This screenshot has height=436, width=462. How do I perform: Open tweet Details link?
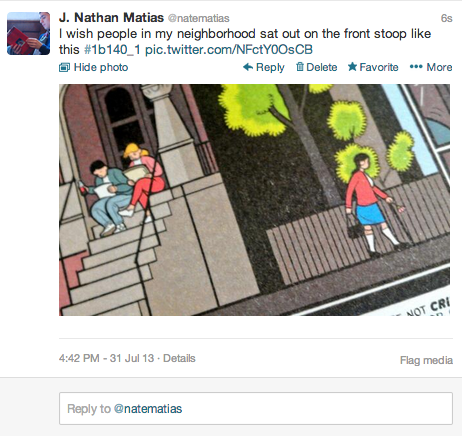179,358
